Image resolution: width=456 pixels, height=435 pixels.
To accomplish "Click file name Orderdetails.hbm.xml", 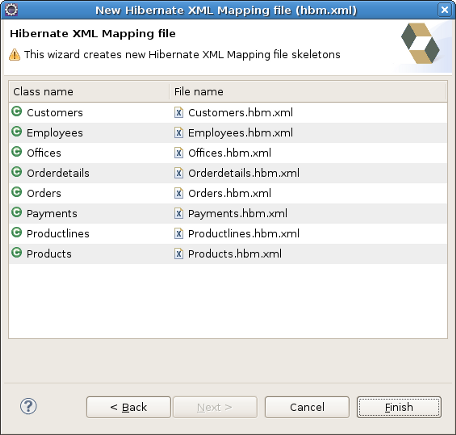I will [244, 173].
